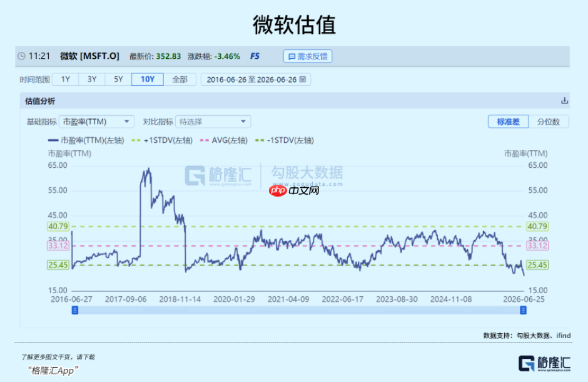The width and height of the screenshot is (588, 382).
Task: Click the 微软 [MSFT.O] stock name
Action: [x=89, y=56]
